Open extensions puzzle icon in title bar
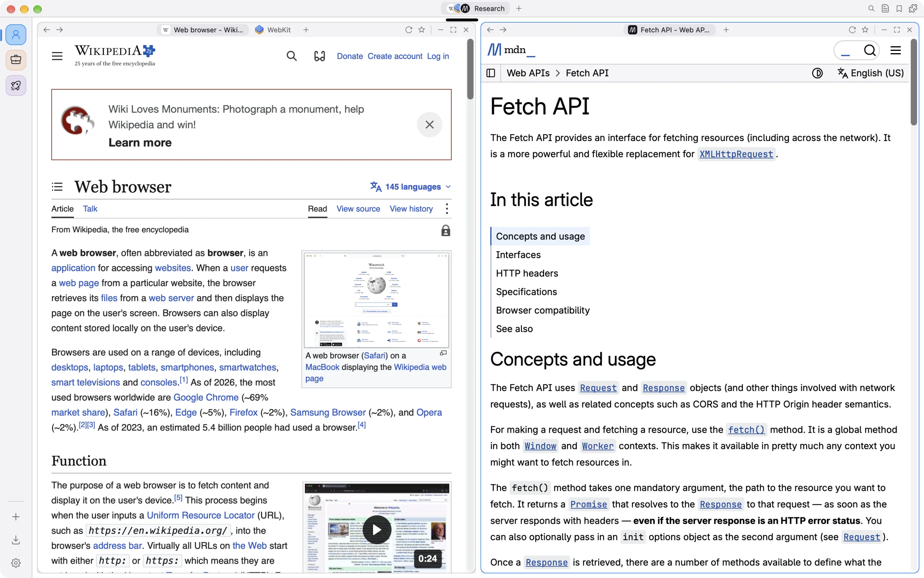 point(913,8)
